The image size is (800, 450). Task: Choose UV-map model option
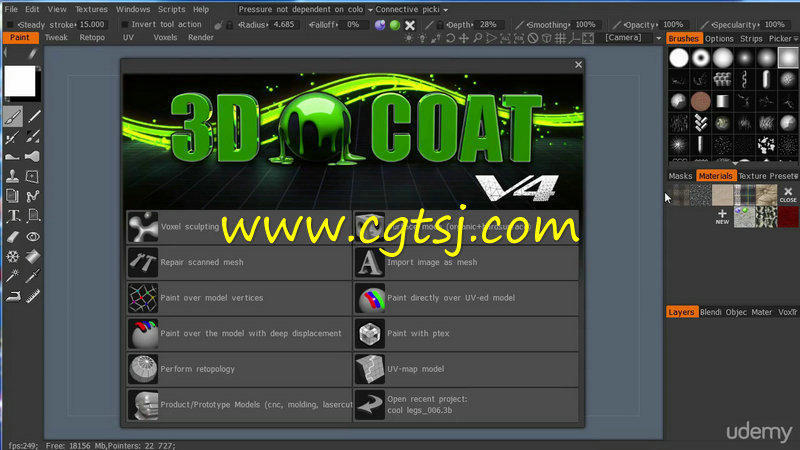coord(466,369)
